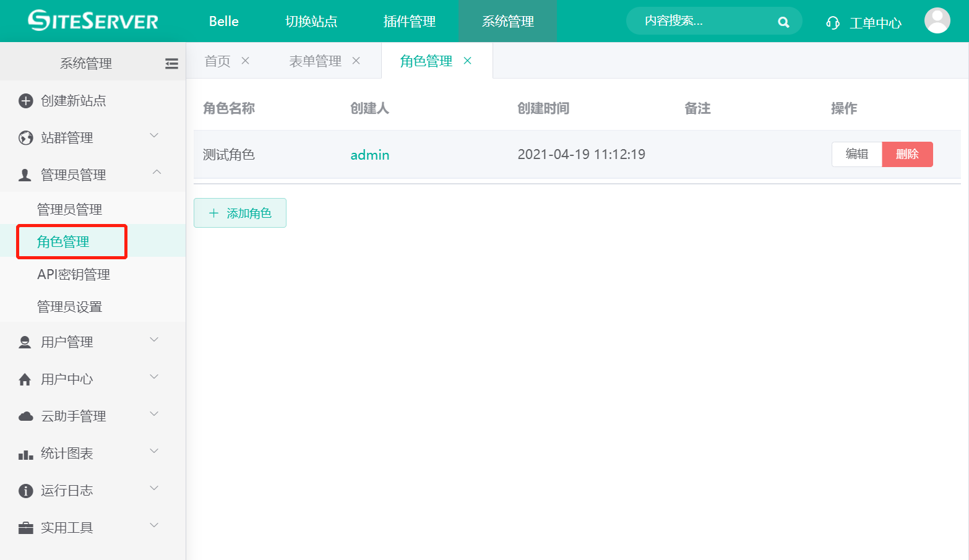
Task: Click the admin creator link
Action: (369, 155)
